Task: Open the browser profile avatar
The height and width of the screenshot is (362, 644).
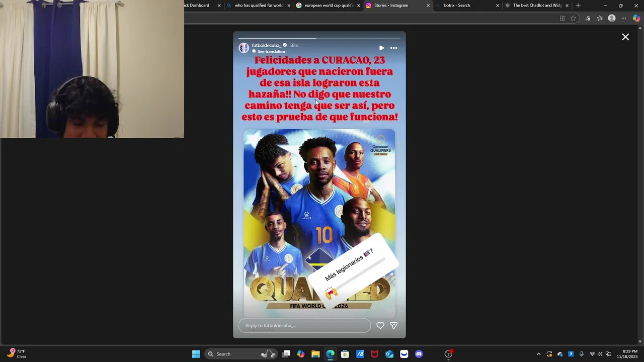Action: (x=612, y=18)
